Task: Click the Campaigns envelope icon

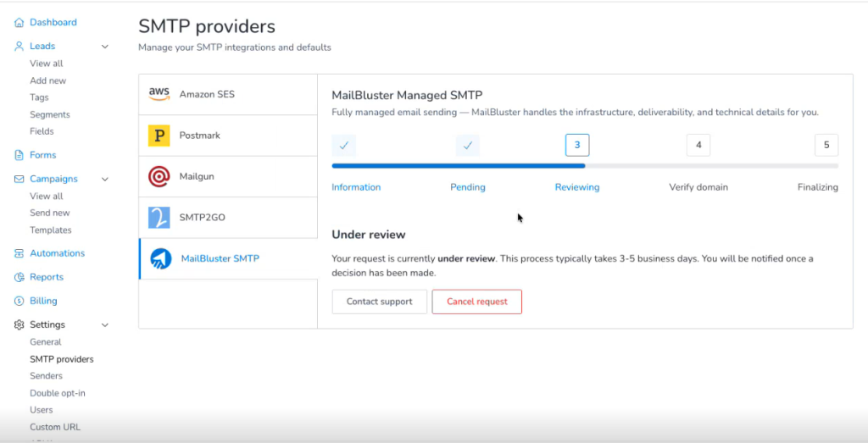Action: click(x=19, y=180)
